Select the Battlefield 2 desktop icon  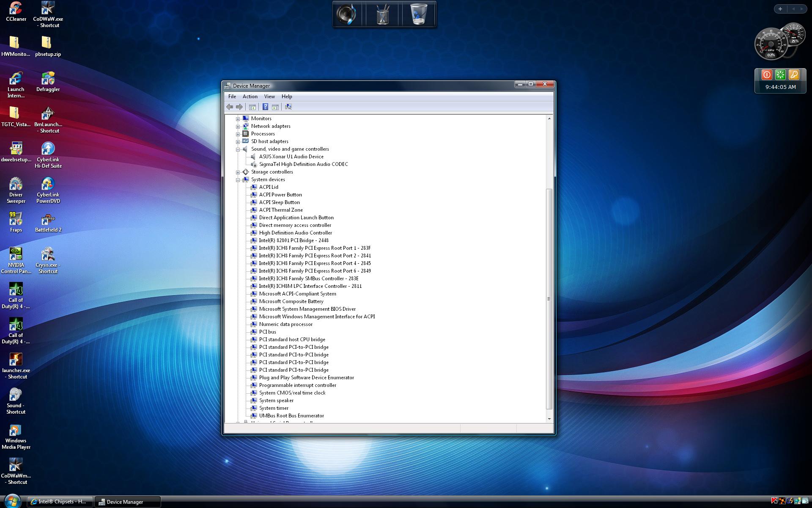tap(48, 222)
